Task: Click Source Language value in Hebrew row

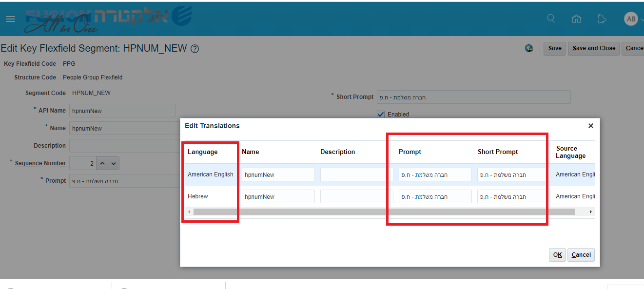Action: 575,196
